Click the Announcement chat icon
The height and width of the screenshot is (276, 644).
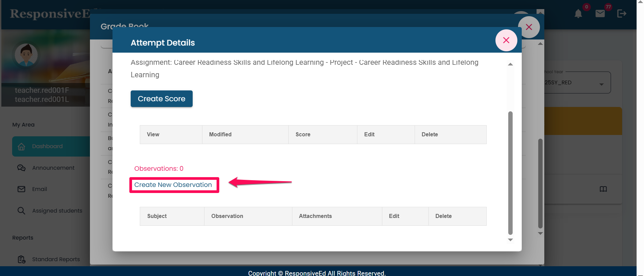click(x=22, y=168)
